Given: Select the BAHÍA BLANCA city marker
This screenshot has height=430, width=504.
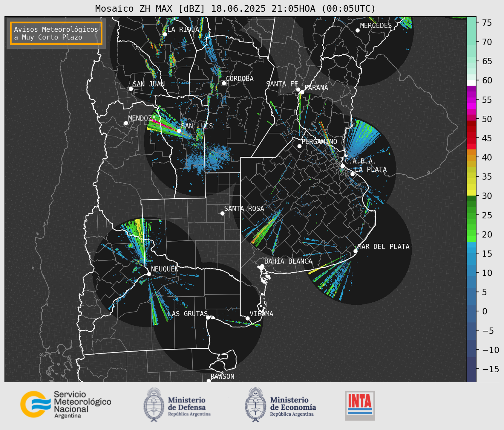Looking at the screenshot, I should click(x=262, y=266).
